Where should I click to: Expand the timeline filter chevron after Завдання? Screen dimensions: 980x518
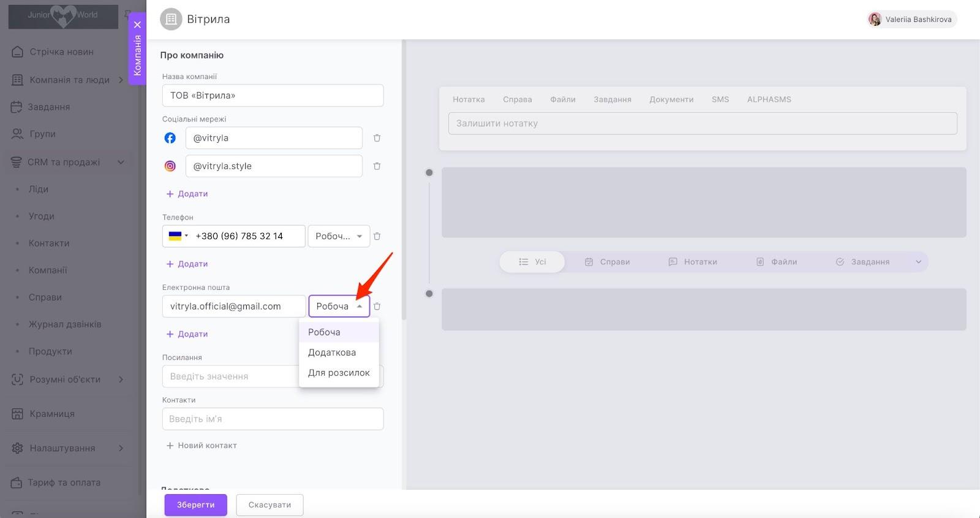point(918,262)
